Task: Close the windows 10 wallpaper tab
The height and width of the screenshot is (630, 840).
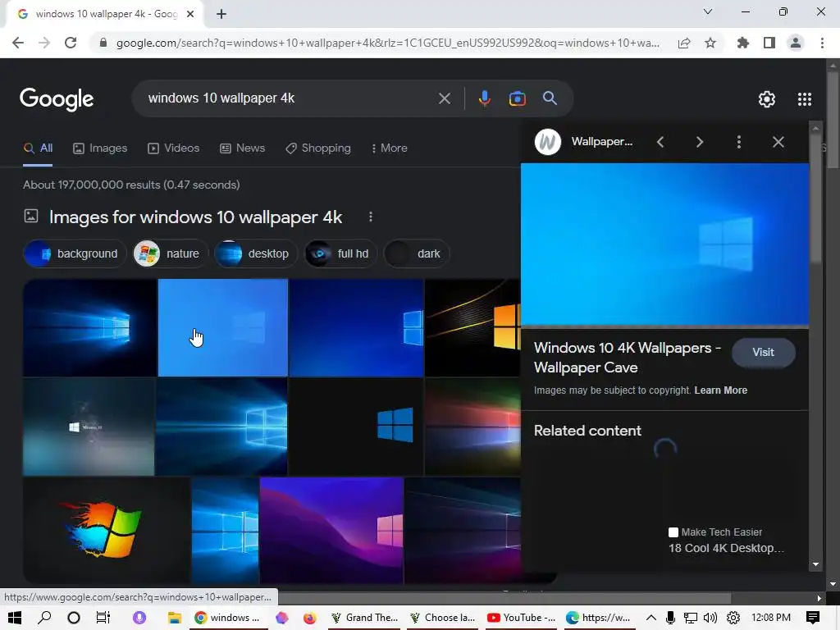Action: click(190, 15)
